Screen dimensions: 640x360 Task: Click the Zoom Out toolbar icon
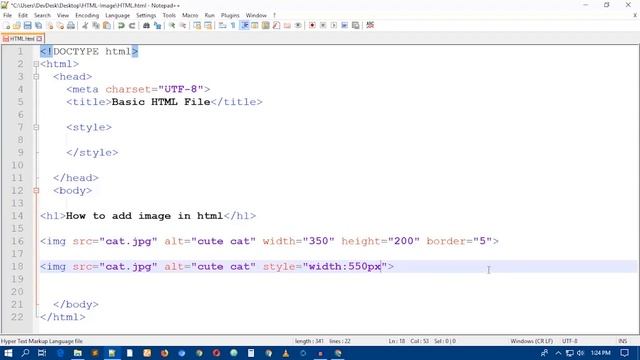click(183, 26)
